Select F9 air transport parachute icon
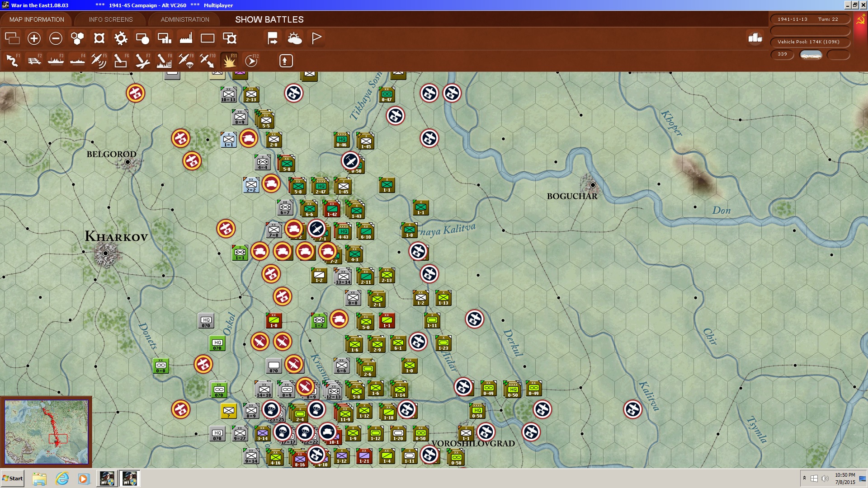The width and height of the screenshot is (868, 488). point(186,61)
